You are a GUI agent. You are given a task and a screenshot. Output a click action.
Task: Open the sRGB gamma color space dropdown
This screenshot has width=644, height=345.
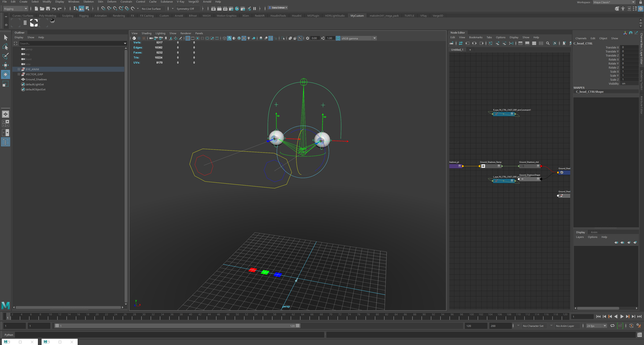click(x=374, y=38)
